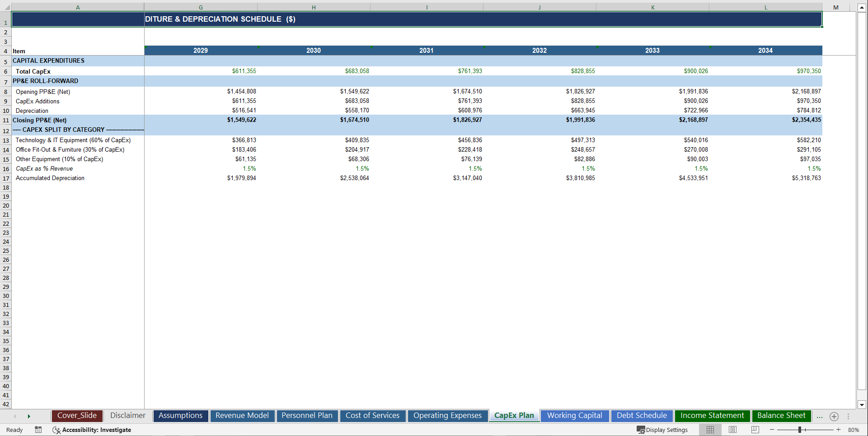Screen dimensions: 868x436
Task: Open the Revenue Model sheet
Action: [x=242, y=416]
